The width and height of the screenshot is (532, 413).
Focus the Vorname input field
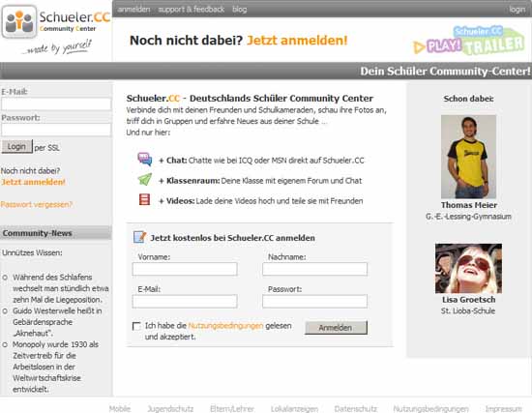pos(185,269)
